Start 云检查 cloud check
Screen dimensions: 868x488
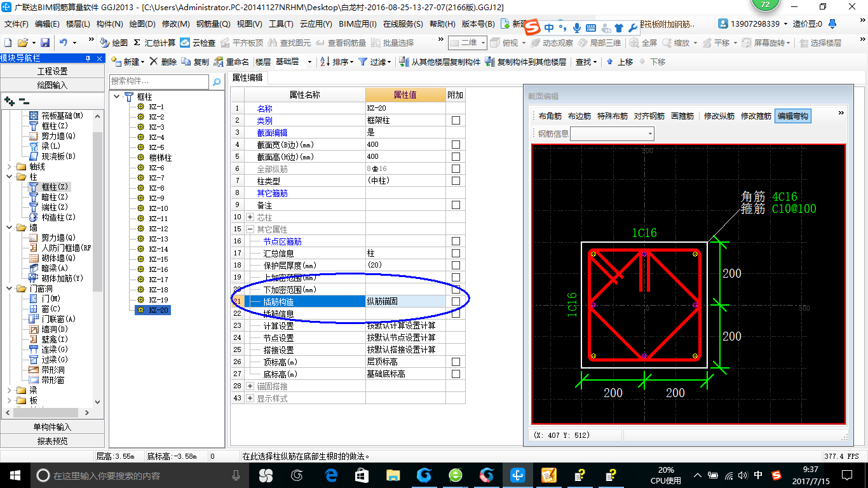[198, 43]
